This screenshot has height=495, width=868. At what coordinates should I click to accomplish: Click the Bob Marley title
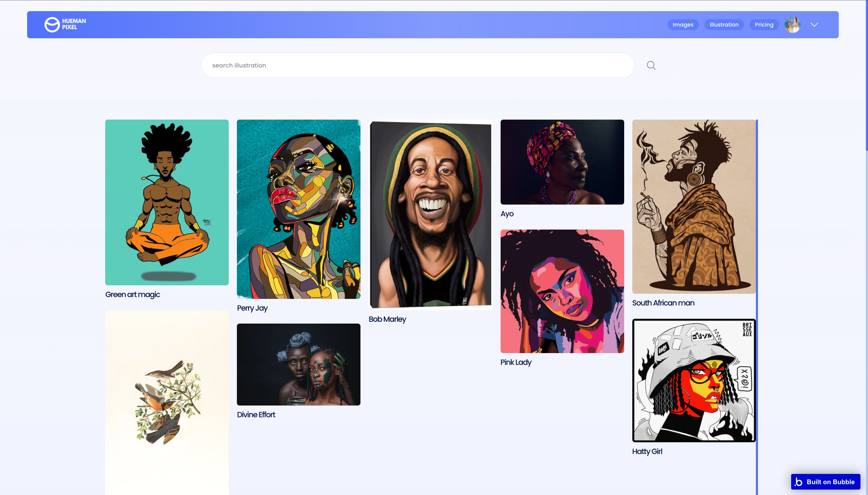[387, 319]
